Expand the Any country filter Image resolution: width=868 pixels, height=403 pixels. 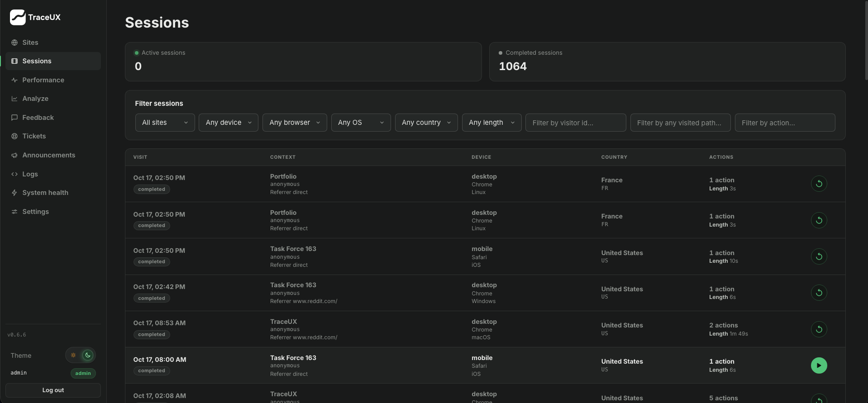[x=426, y=123]
